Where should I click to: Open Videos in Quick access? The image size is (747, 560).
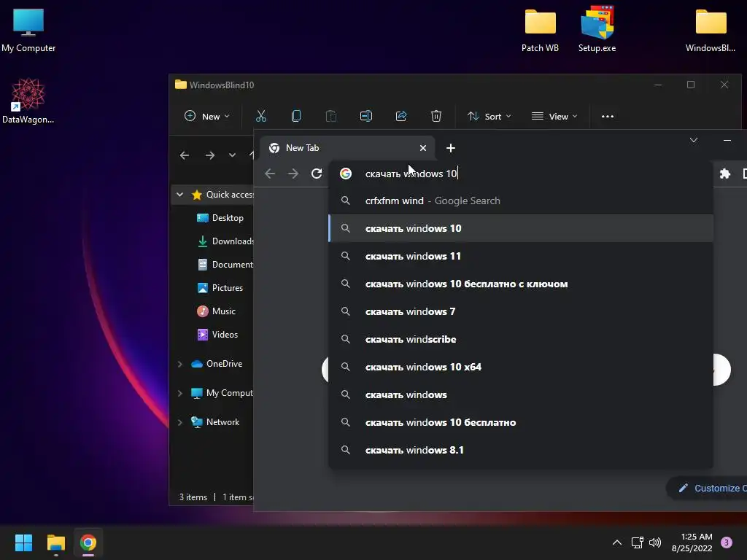click(217, 335)
